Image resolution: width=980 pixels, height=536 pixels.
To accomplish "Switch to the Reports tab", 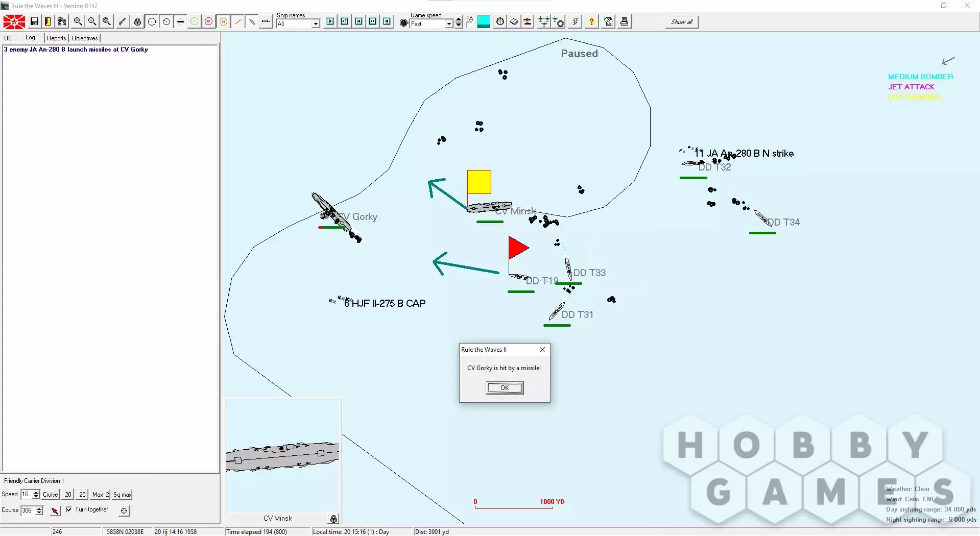I will [56, 38].
